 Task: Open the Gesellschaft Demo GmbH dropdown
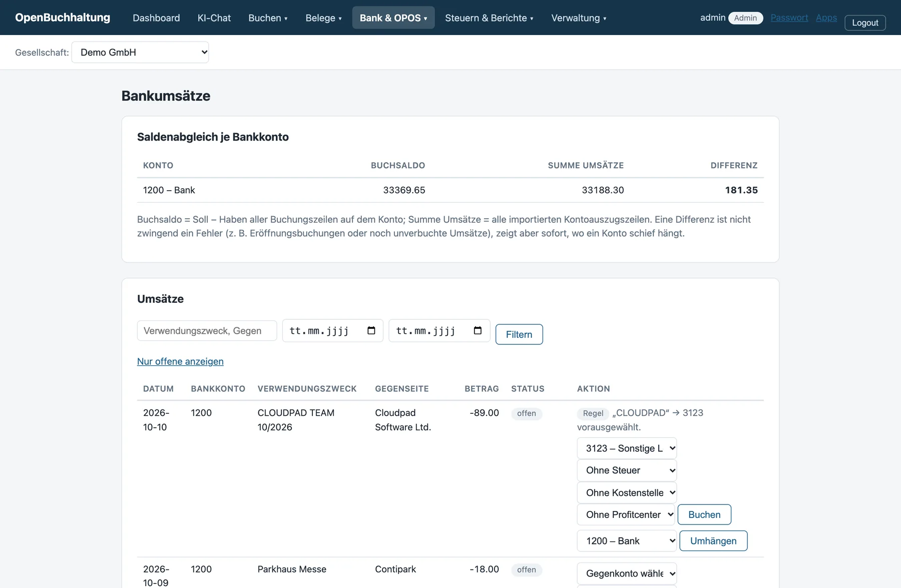tap(140, 52)
